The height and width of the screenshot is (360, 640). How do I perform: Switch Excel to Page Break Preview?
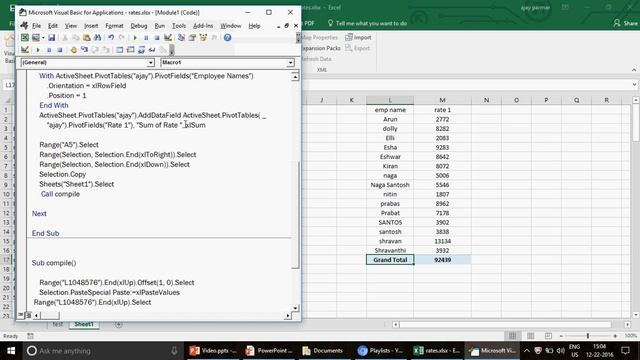[548, 336]
